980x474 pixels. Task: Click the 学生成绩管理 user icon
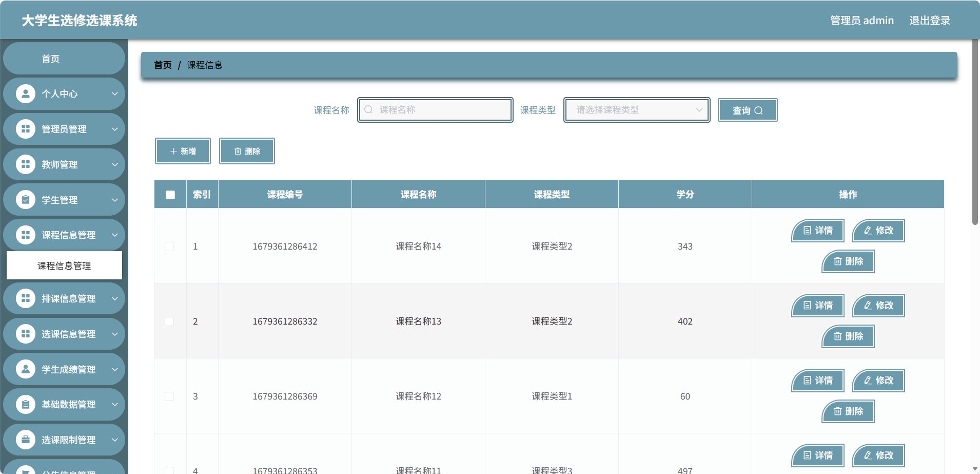point(25,369)
